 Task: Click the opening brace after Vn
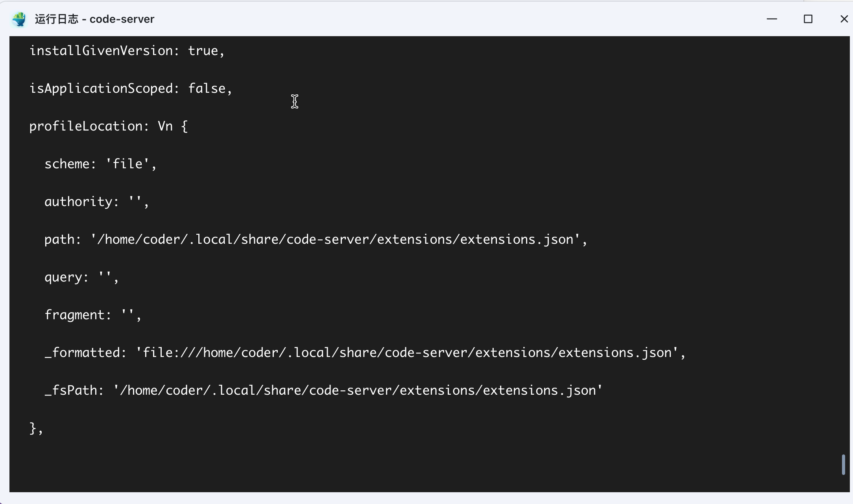(184, 126)
